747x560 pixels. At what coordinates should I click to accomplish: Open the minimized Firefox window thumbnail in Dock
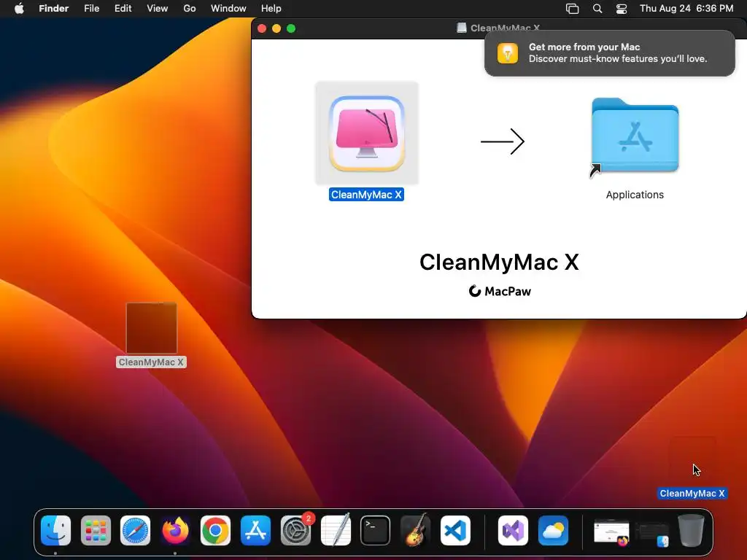612,532
